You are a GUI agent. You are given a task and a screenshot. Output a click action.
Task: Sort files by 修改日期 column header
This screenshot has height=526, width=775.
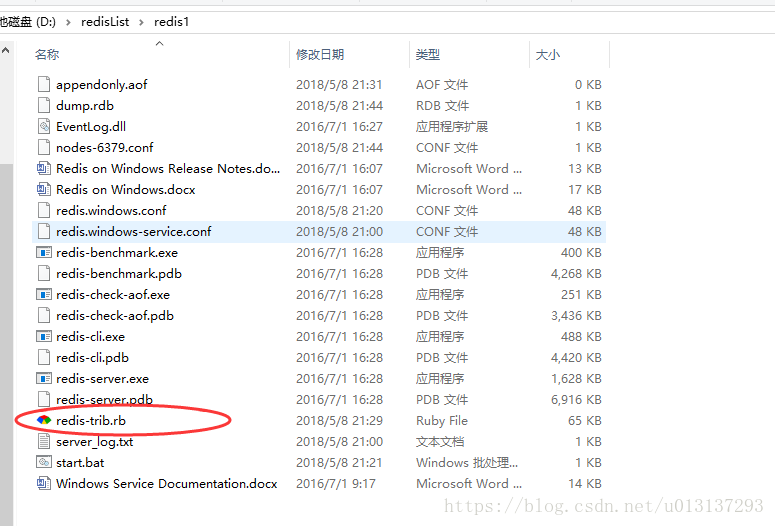coord(320,54)
